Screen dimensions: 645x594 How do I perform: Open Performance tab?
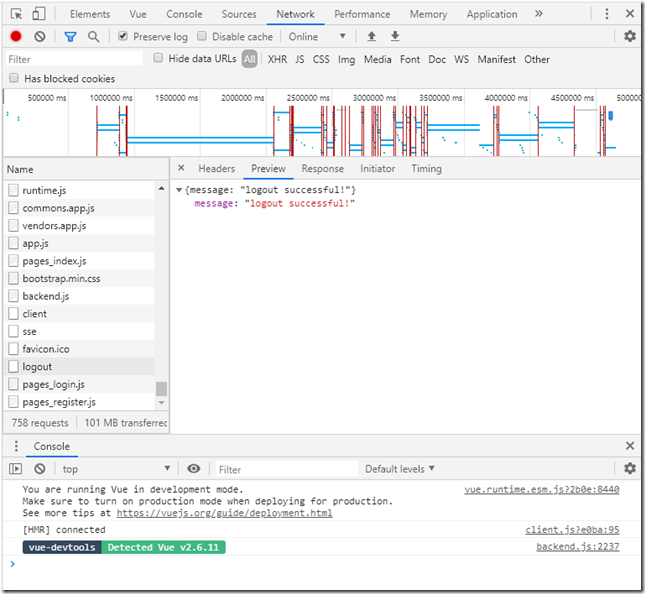(x=362, y=14)
